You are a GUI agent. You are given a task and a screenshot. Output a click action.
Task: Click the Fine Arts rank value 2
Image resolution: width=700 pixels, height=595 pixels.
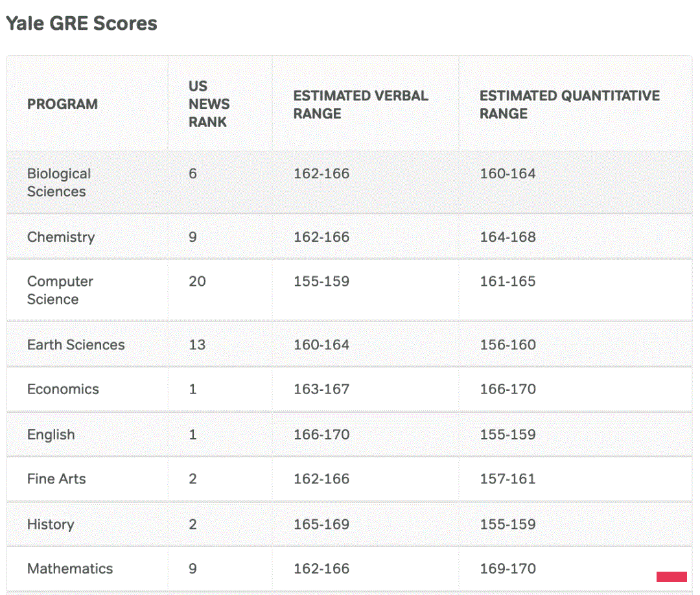tap(192, 478)
